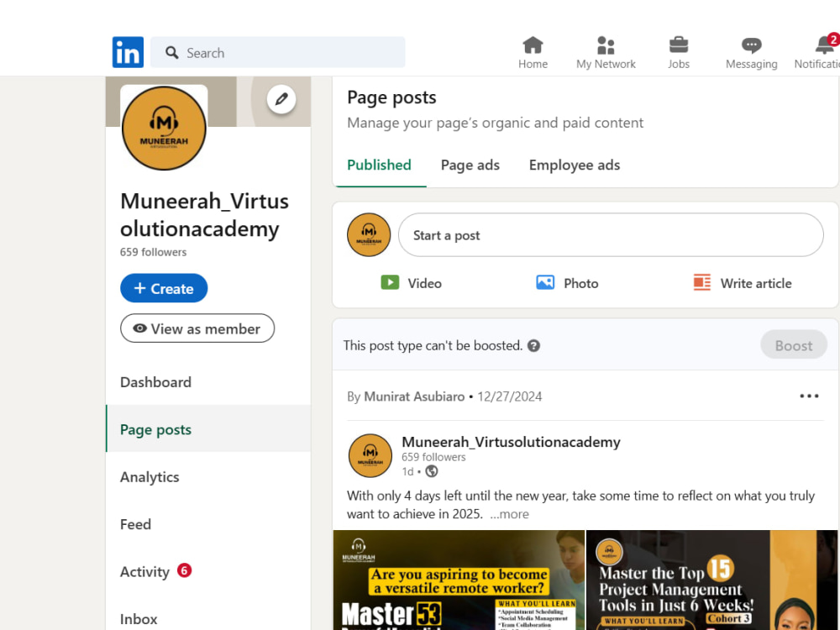Type in the Search field
The image size is (840, 630).
(x=277, y=52)
